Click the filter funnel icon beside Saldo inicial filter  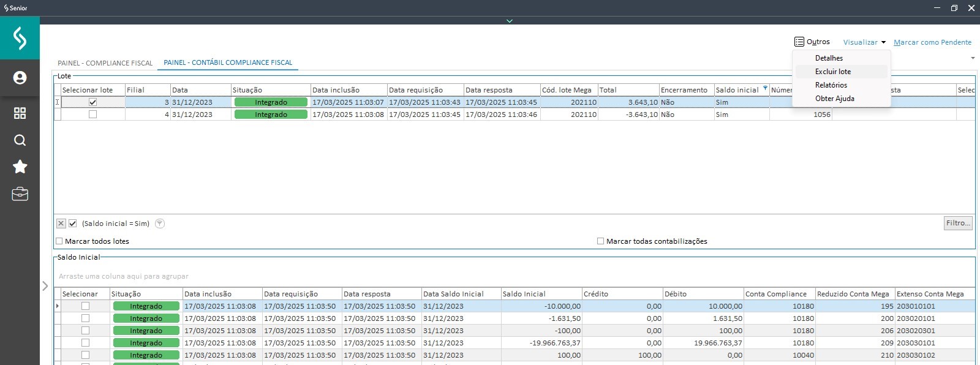pos(160,224)
